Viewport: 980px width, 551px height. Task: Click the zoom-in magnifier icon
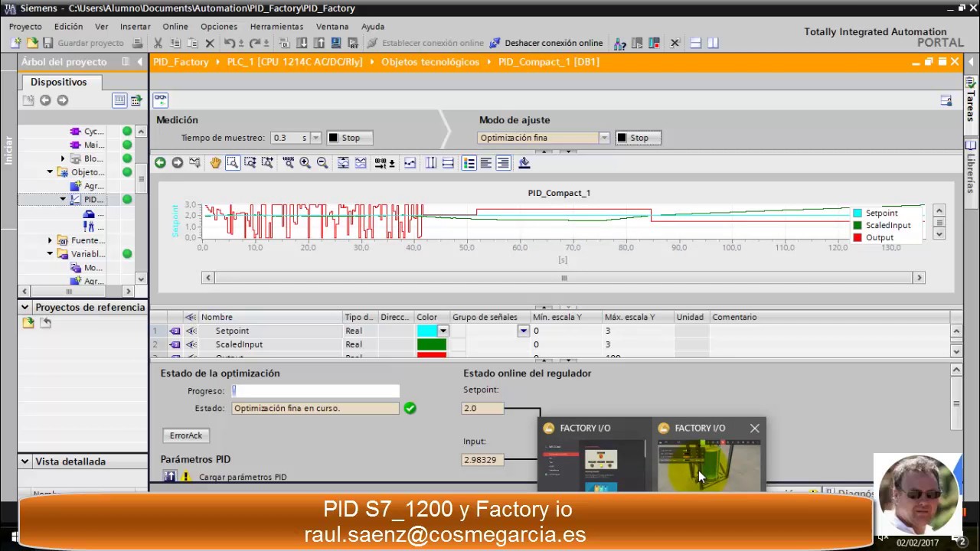coord(305,162)
